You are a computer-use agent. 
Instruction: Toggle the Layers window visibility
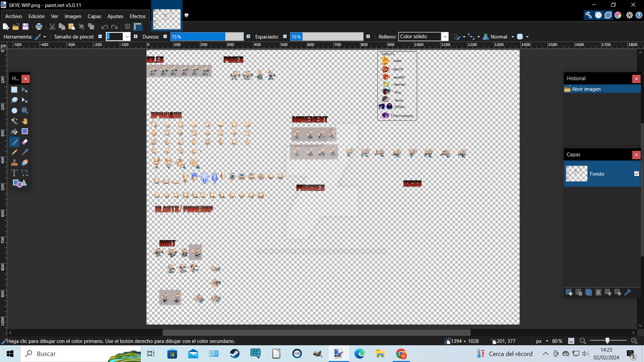(608, 15)
